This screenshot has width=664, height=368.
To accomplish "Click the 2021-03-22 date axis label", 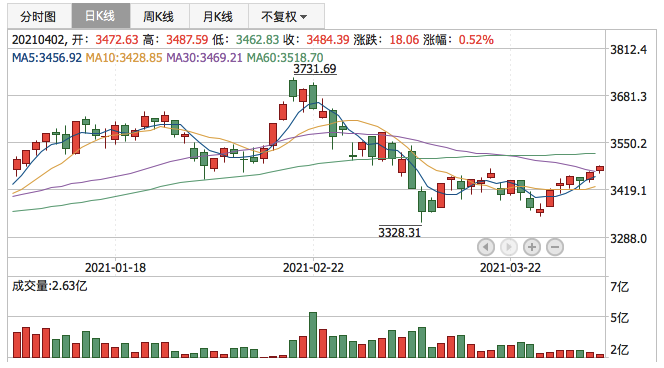I will [x=510, y=268].
